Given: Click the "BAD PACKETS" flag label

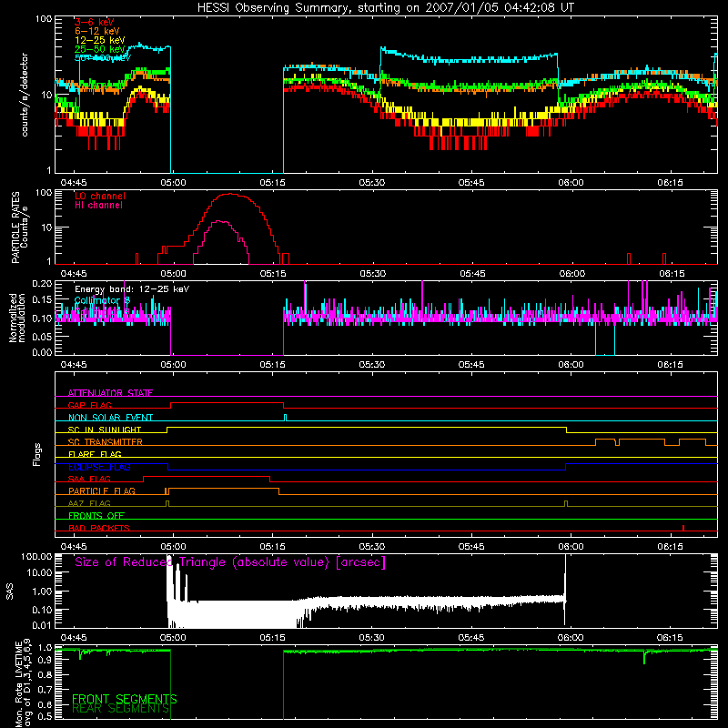Looking at the screenshot, I should [99, 528].
